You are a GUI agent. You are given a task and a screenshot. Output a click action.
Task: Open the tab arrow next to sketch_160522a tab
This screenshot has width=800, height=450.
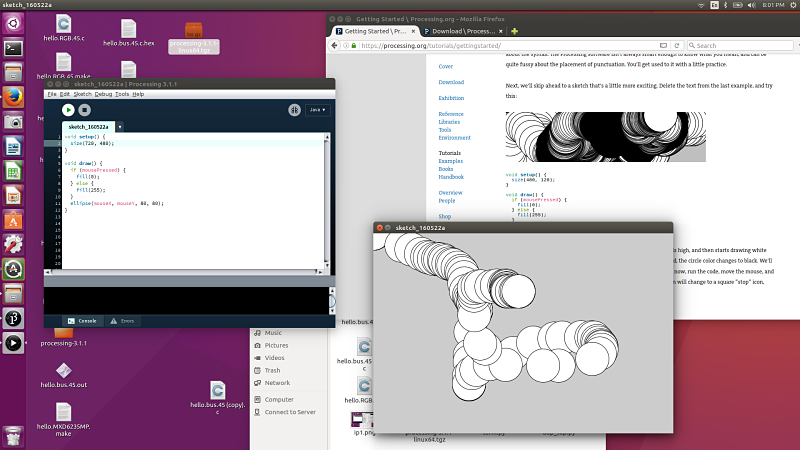120,127
